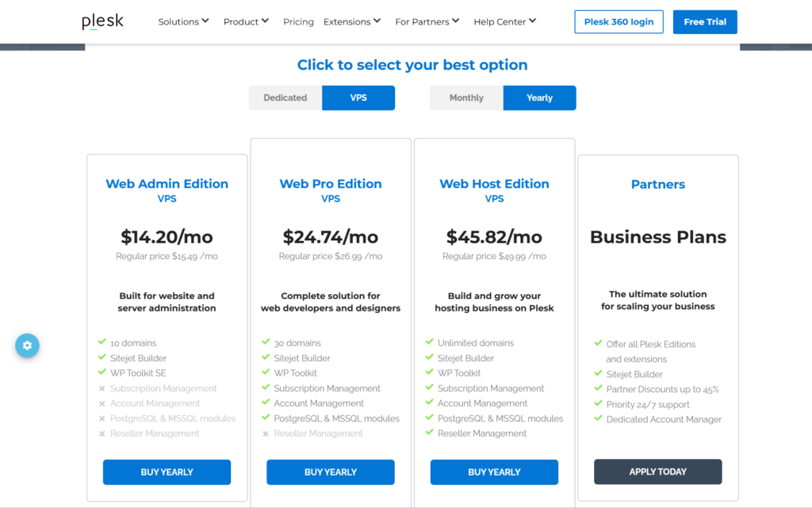
Task: Click 'Priority 24/7 support' feature
Action: point(648,404)
